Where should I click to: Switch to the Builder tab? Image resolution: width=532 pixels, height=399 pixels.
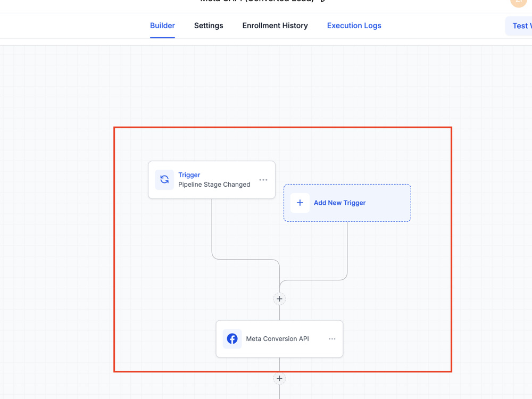tap(162, 26)
